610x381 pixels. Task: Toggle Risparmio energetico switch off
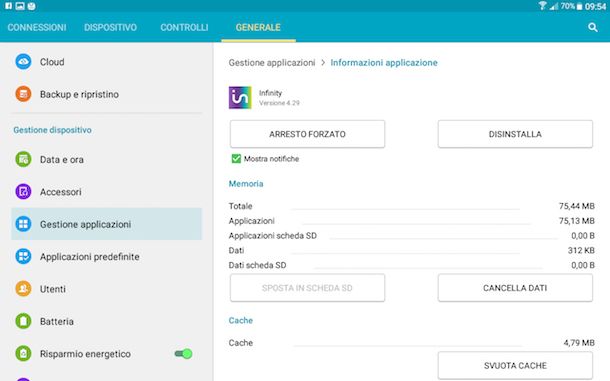click(x=183, y=354)
